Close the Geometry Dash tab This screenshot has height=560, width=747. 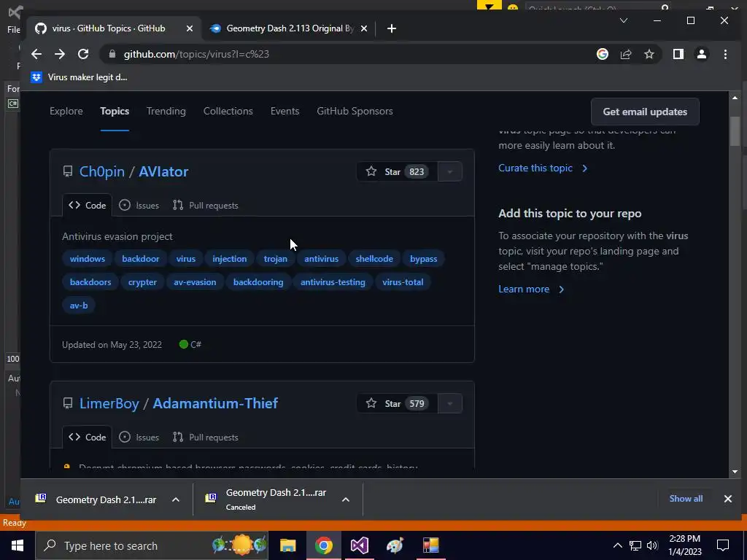(364, 28)
